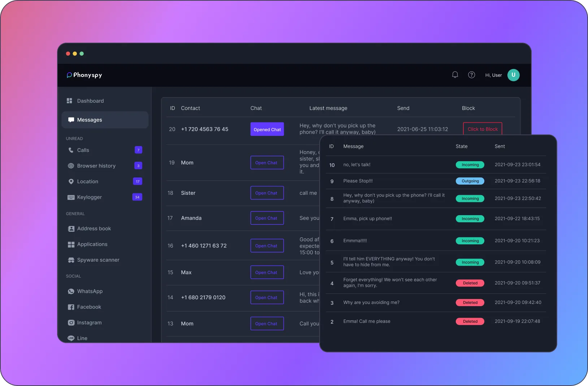Open Chat for contact Amanda

pyautogui.click(x=267, y=218)
